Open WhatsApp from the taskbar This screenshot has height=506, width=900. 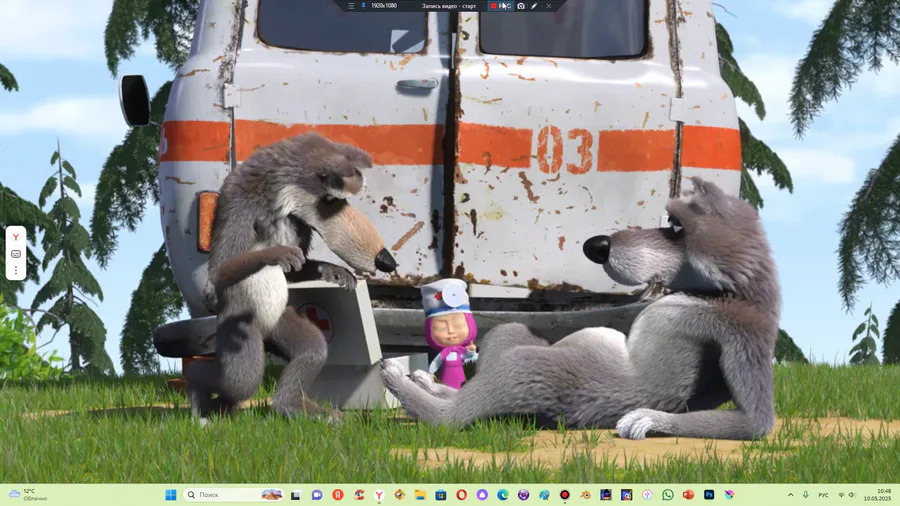click(668, 495)
